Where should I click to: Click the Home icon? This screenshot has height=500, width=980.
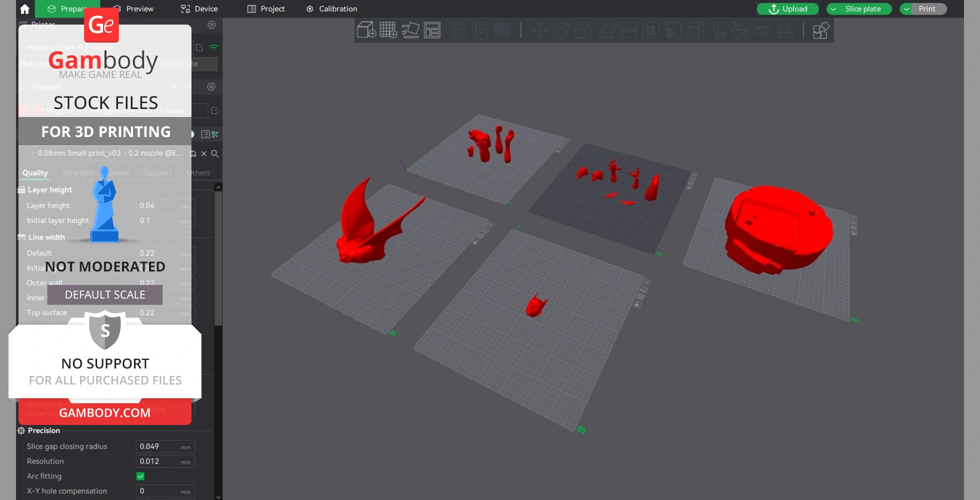coord(24,9)
